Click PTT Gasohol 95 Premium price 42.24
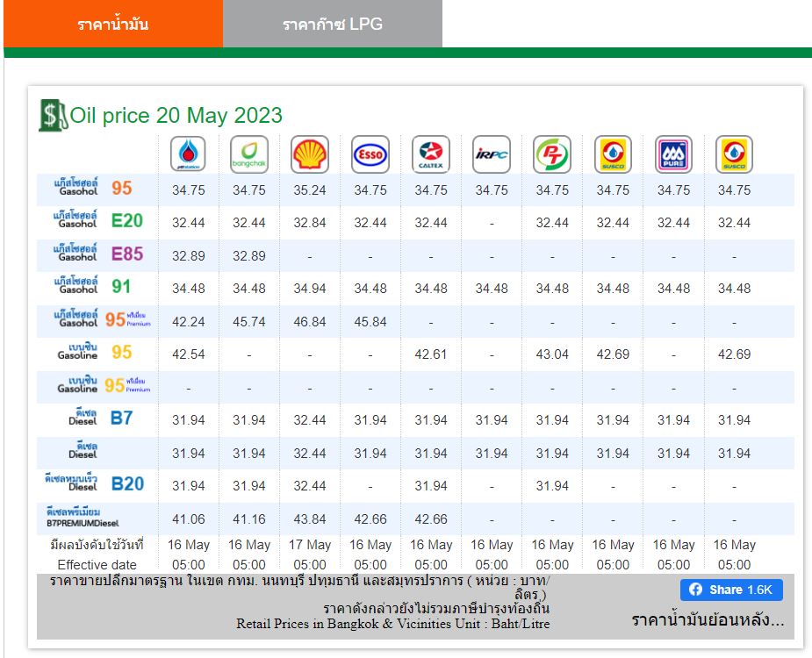The image size is (812, 658). point(189,321)
